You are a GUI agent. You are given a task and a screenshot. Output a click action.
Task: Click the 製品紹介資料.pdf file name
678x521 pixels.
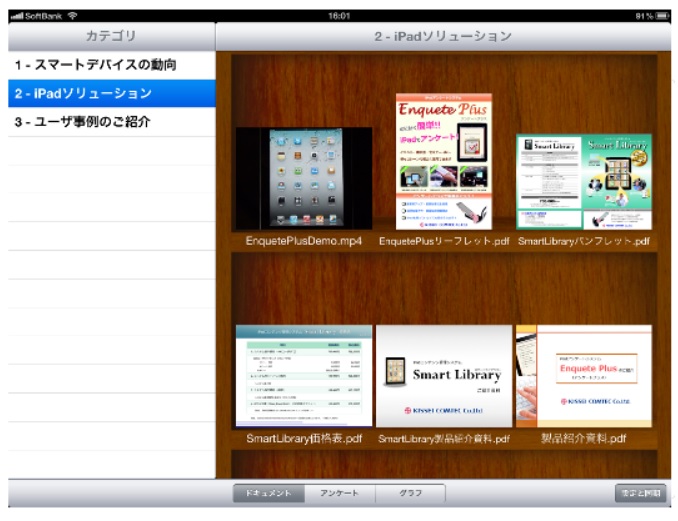pos(584,439)
